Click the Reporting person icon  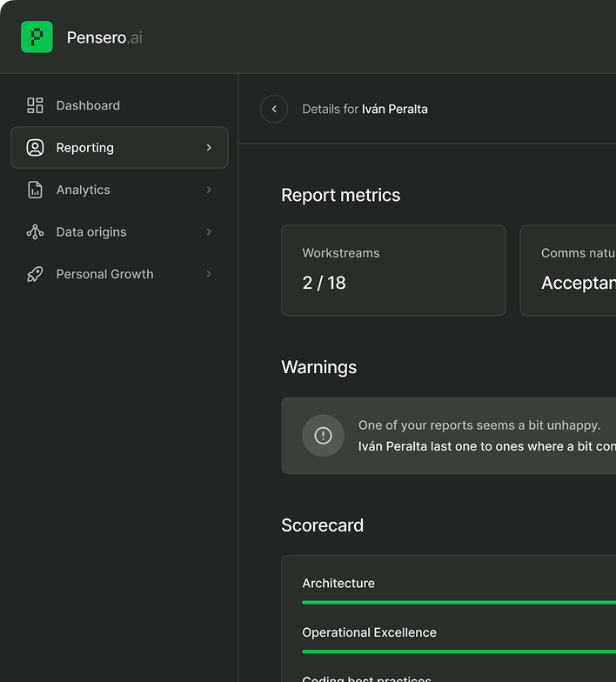point(35,148)
